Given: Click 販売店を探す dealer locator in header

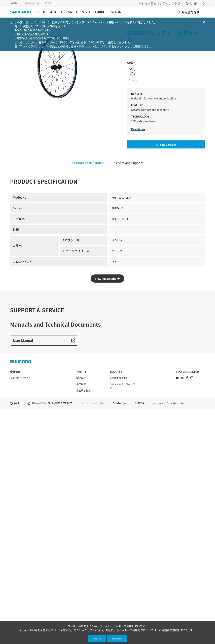Looking at the screenshot, I should (x=188, y=12).
